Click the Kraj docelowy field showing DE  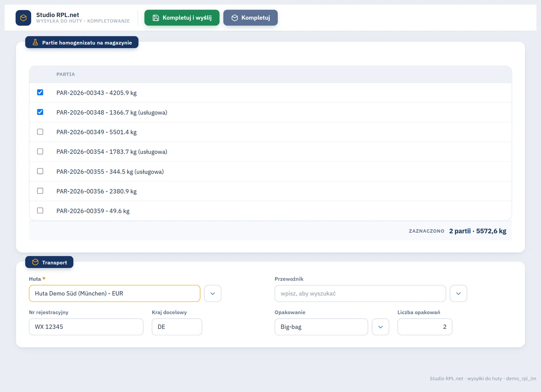coord(177,327)
